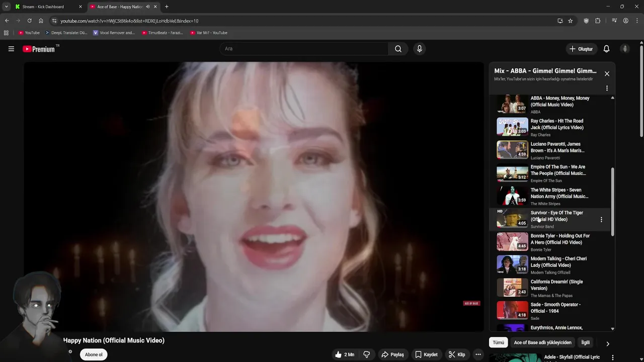Screen dimensions: 644x362
Task: Reload the browser page
Action: (29, 21)
